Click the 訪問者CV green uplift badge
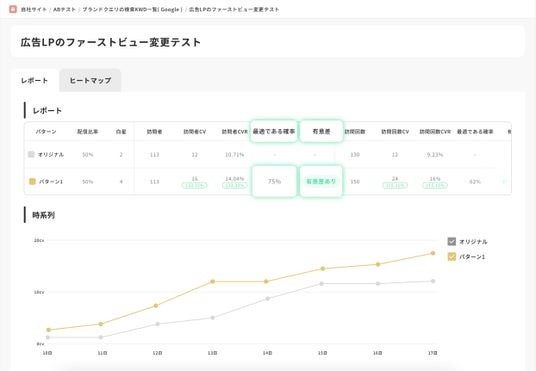 tap(195, 185)
